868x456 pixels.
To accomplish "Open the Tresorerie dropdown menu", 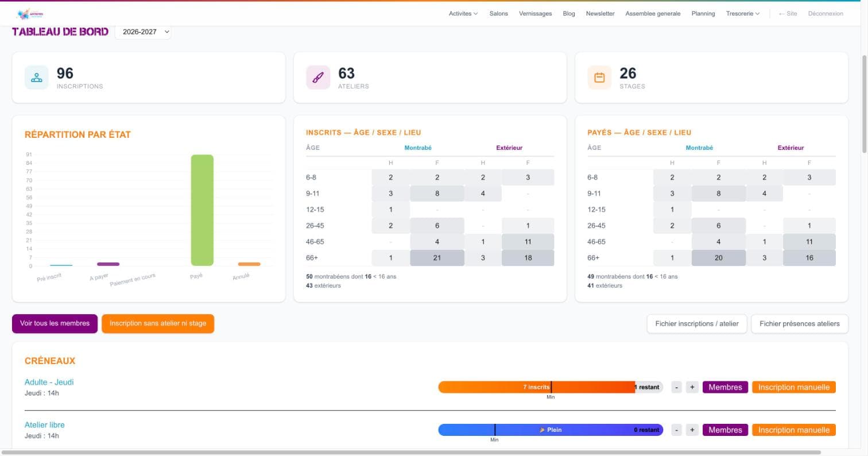I will point(742,14).
